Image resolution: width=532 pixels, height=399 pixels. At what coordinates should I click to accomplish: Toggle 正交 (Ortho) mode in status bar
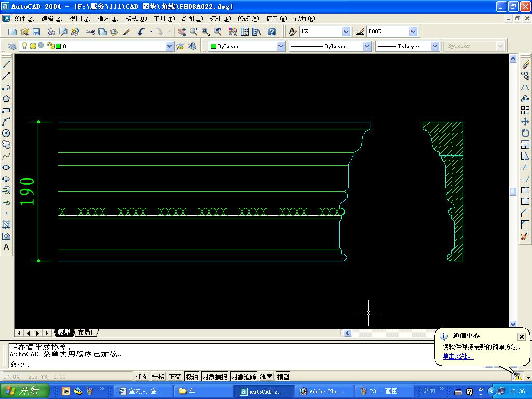point(175,377)
